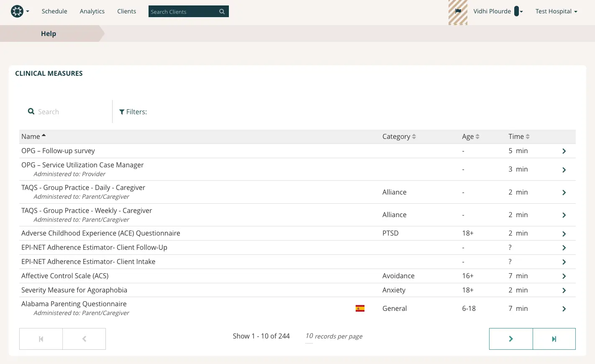Toggle Category column sorting

pos(413,136)
